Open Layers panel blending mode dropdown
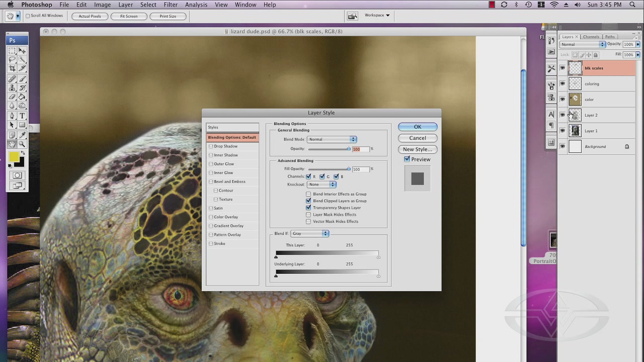This screenshot has width=644, height=362. (583, 44)
